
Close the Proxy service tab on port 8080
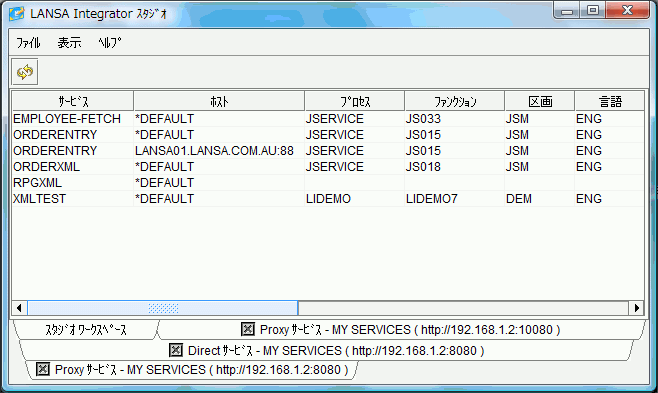42,369
